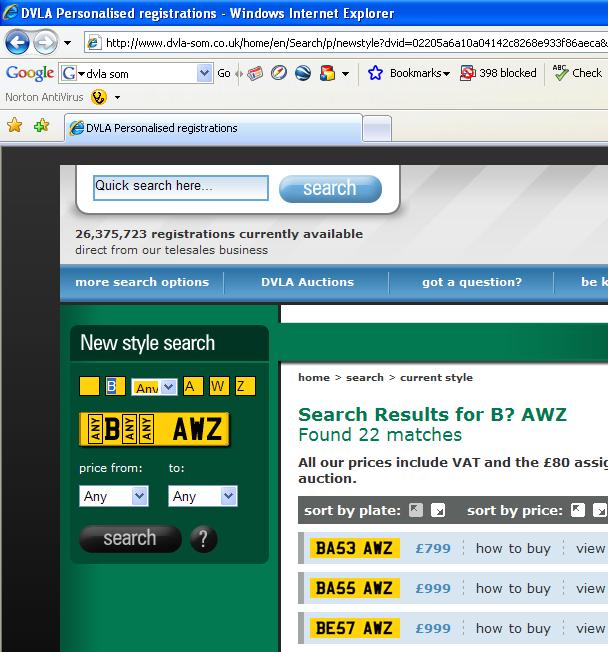Image resolution: width=608 pixels, height=652 pixels.
Task: Click the Favorites Center star icon
Action: coord(15,125)
